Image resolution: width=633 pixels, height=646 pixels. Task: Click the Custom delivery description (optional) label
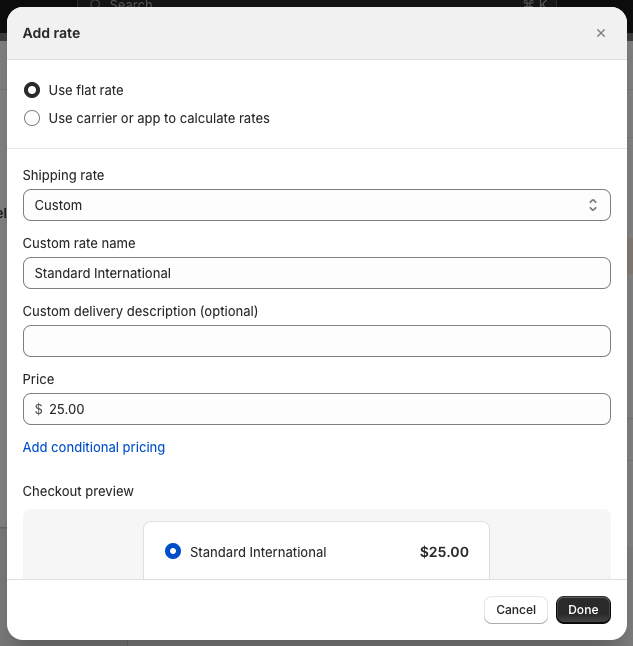tap(140, 311)
